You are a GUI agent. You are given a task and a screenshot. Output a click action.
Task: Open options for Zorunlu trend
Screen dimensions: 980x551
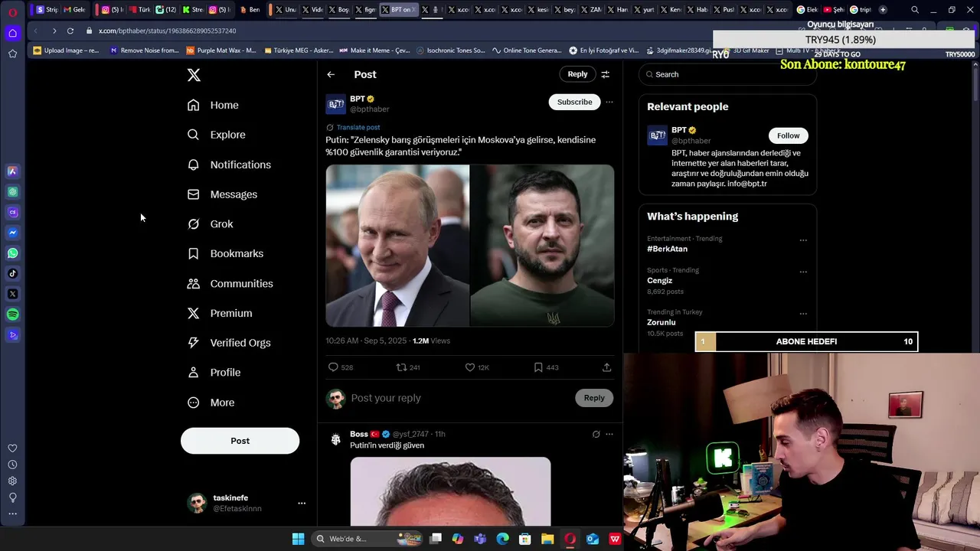[803, 314]
